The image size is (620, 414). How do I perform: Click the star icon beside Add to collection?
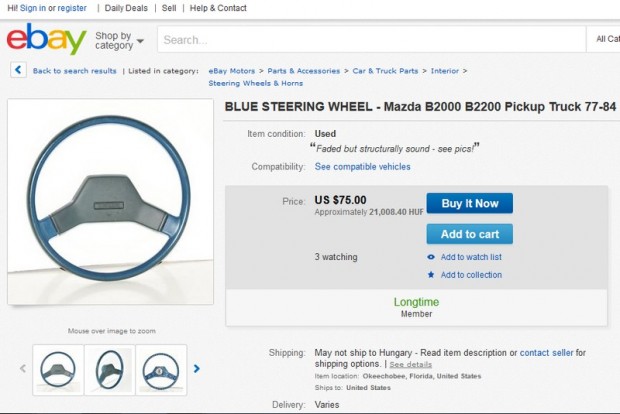point(431,275)
